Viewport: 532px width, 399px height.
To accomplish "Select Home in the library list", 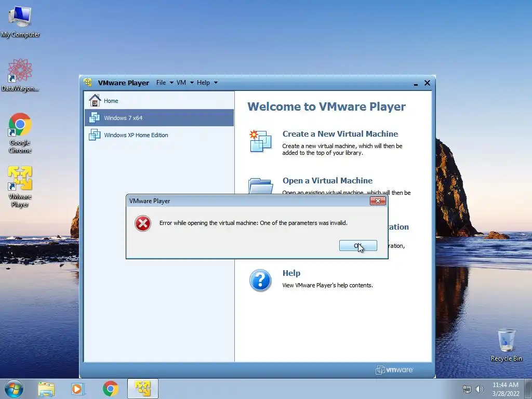I will tap(159, 101).
